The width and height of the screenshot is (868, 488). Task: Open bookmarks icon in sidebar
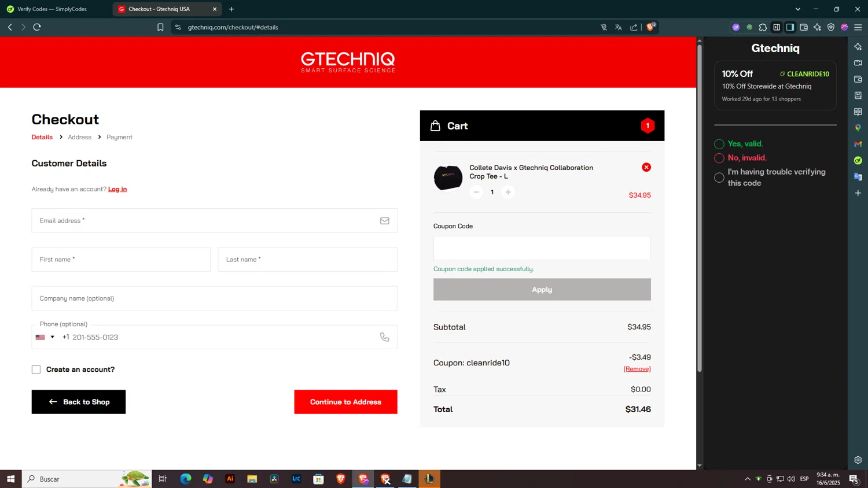pos(858,95)
